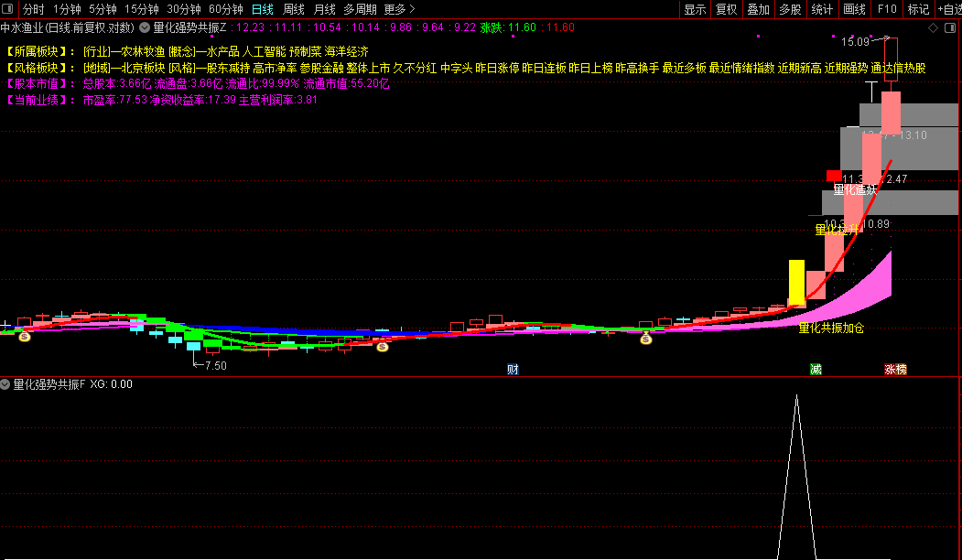
Task: Click the 预制菜 concept text
Action: [x=306, y=52]
